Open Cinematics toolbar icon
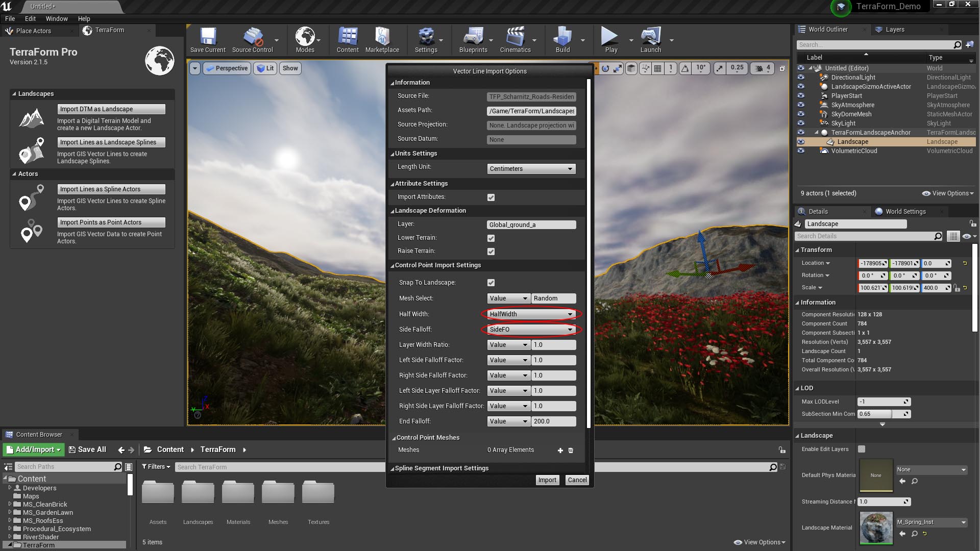The height and width of the screenshot is (551, 980). click(x=515, y=40)
